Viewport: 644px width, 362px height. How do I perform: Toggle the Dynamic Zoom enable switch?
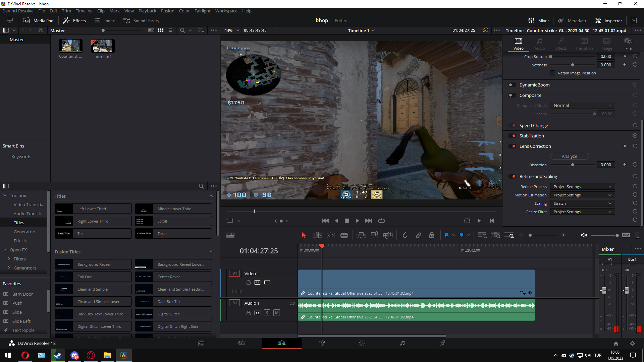[x=512, y=85]
